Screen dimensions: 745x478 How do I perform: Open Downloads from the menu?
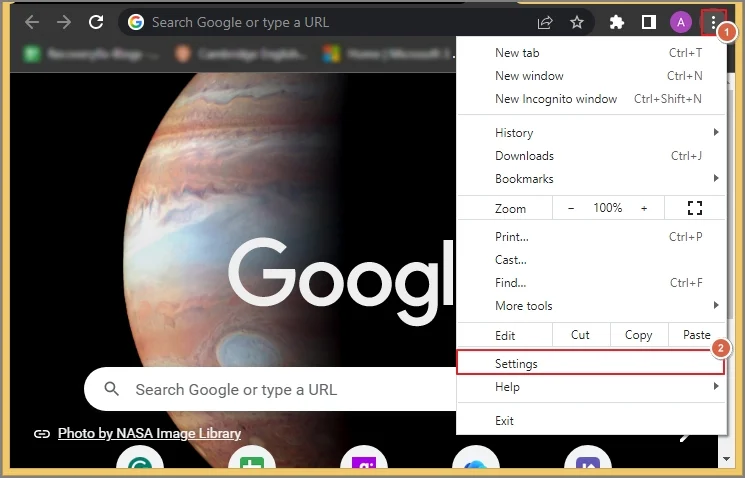591,155
